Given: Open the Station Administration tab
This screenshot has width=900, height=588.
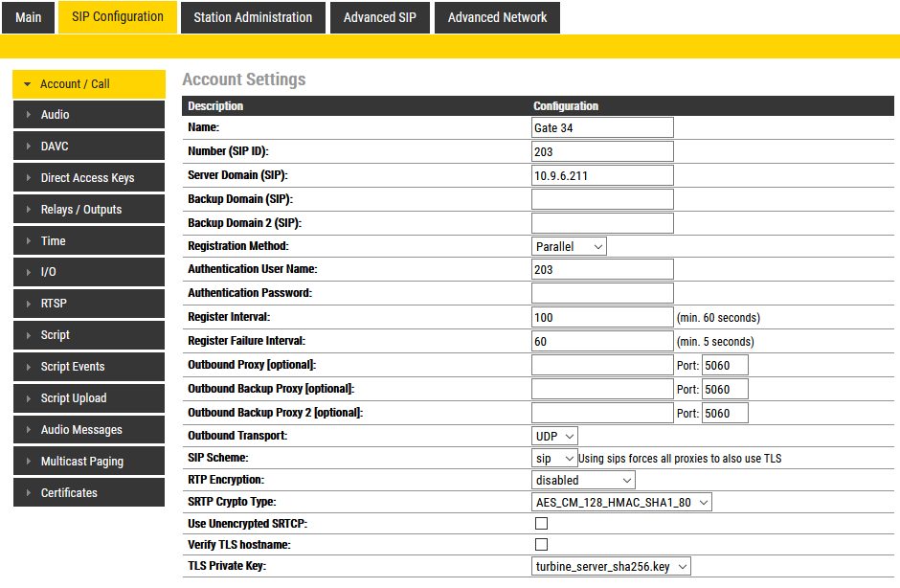Looking at the screenshot, I should tap(253, 17).
